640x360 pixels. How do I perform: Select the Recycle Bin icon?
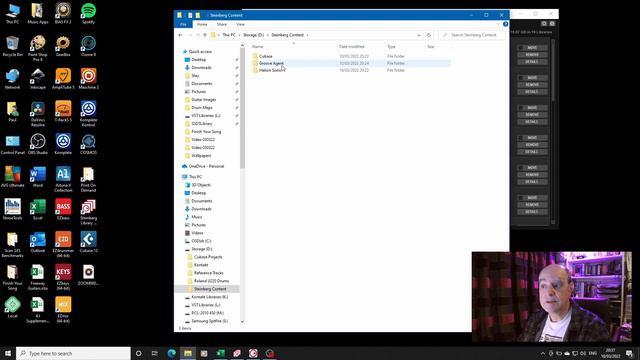[12, 46]
